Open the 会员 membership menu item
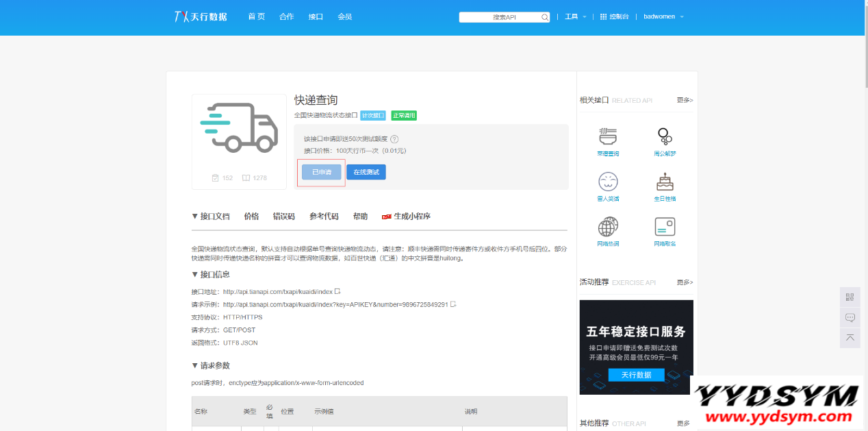 point(345,16)
